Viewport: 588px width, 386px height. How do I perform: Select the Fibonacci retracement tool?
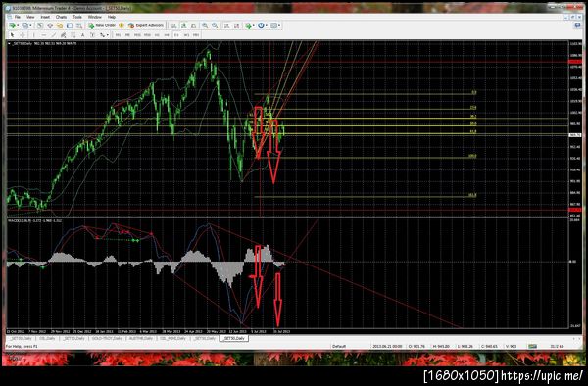pos(73,35)
